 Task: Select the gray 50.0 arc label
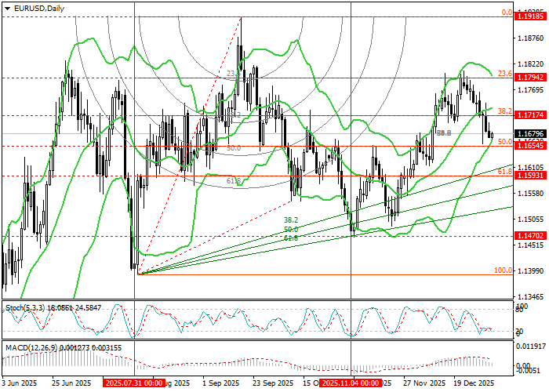pyautogui.click(x=234, y=148)
